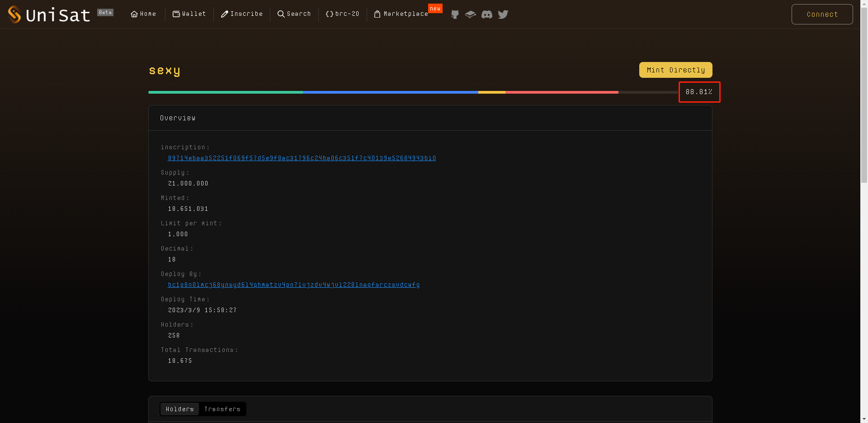868x423 pixels.
Task: Switch to the Holders tab
Action: (179, 409)
